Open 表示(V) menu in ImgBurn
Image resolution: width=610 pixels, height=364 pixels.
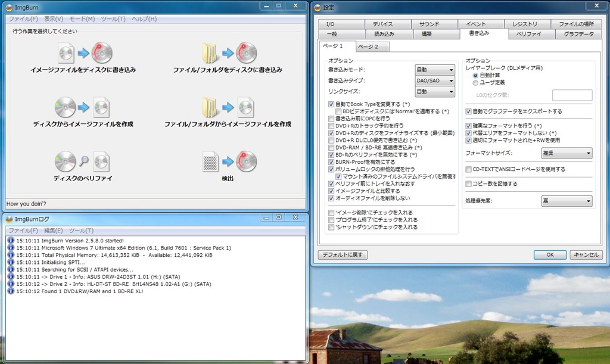[x=53, y=18]
